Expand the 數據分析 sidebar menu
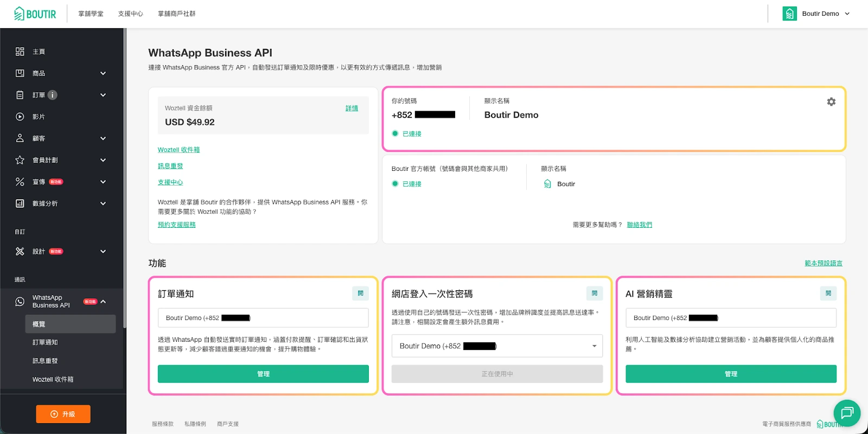 click(103, 203)
